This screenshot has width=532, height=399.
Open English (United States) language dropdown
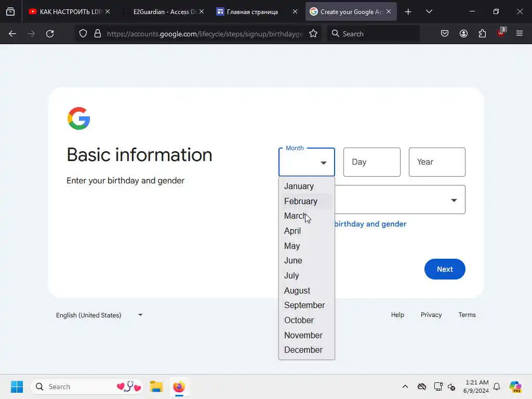click(99, 315)
